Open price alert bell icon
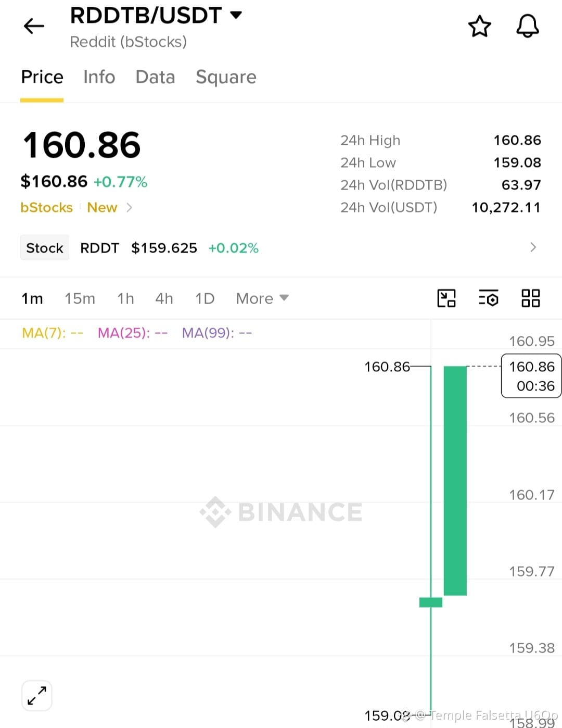The height and width of the screenshot is (728, 562). 527,26
